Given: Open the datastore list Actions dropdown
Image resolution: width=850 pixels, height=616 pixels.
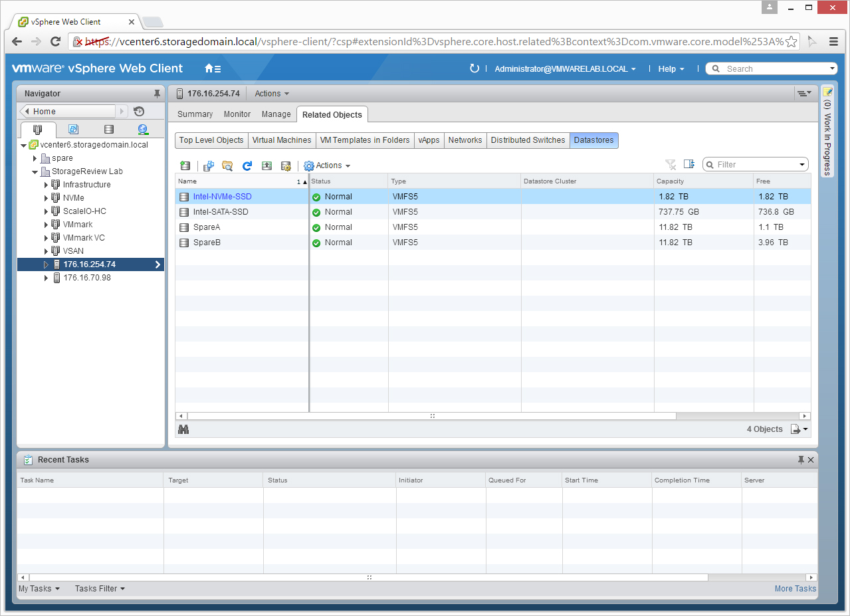Looking at the screenshot, I should [x=327, y=165].
